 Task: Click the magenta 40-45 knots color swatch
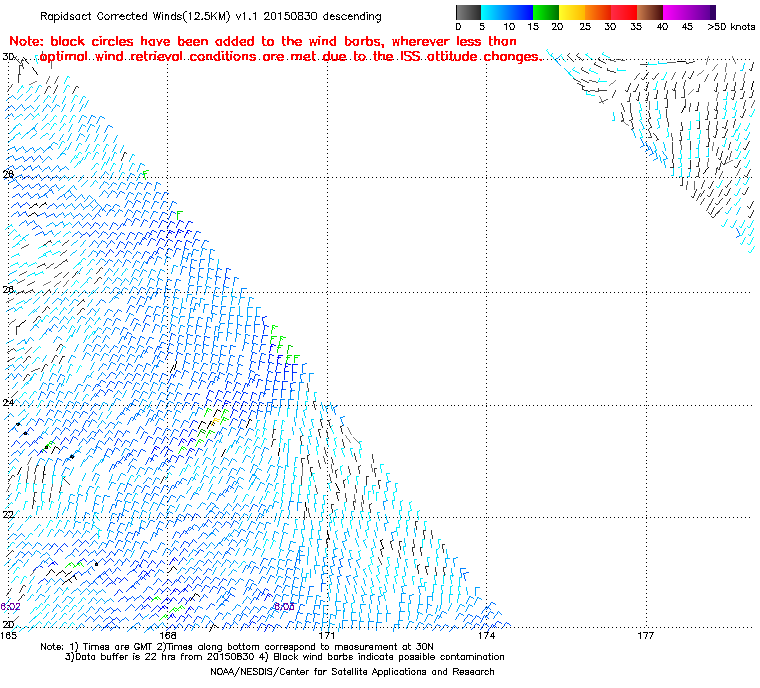pos(676,13)
